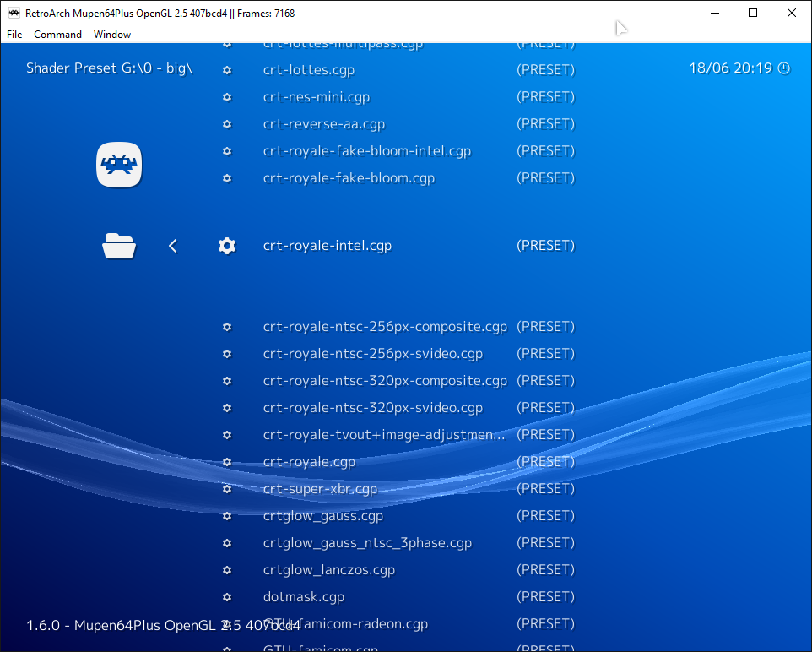Click the (PRESET) label of dotmask.cgp
Image resolution: width=812 pixels, height=652 pixels.
click(x=546, y=596)
